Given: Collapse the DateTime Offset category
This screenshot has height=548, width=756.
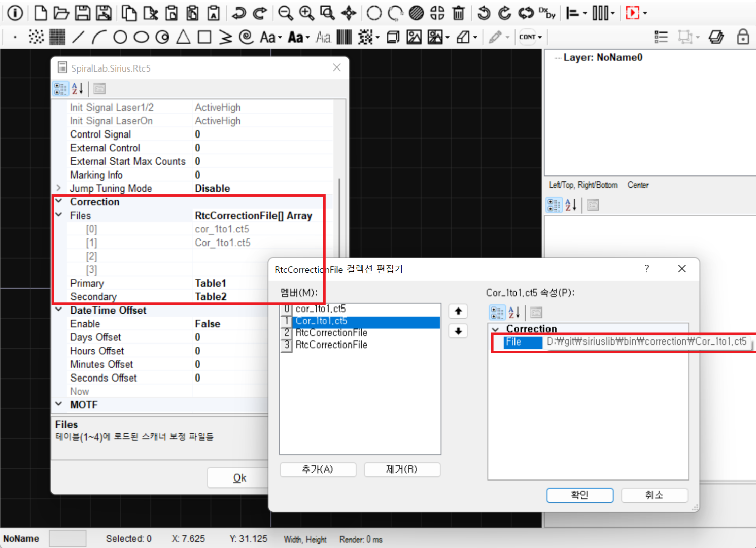Looking at the screenshot, I should 59,310.
